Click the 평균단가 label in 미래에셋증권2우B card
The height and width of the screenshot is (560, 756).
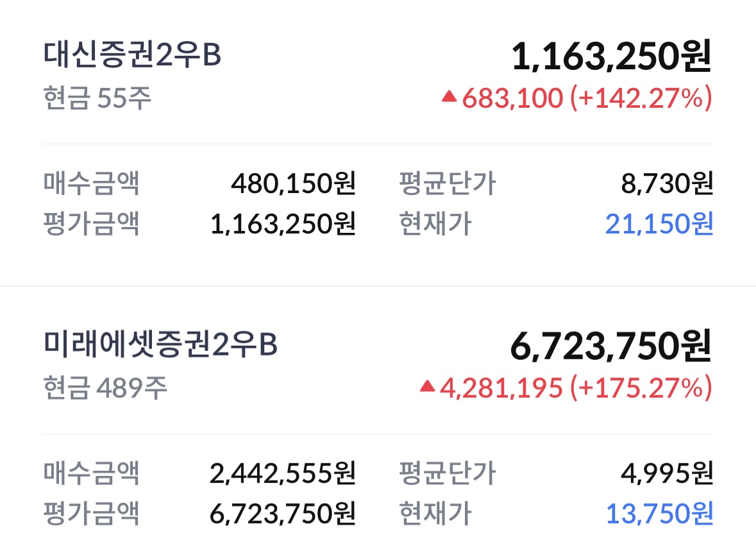tap(447, 474)
